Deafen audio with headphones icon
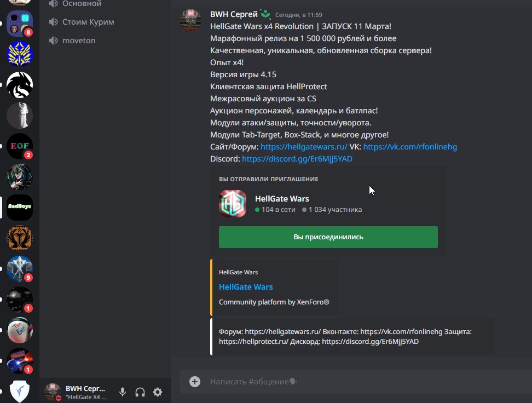 coord(140,392)
